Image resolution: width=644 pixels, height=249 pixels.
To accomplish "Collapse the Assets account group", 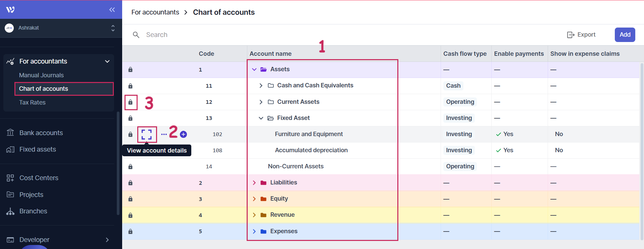I will tap(254, 70).
